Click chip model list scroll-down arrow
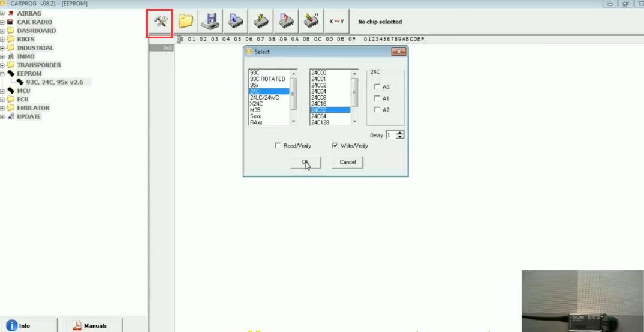This screenshot has height=332, width=644. tap(354, 122)
